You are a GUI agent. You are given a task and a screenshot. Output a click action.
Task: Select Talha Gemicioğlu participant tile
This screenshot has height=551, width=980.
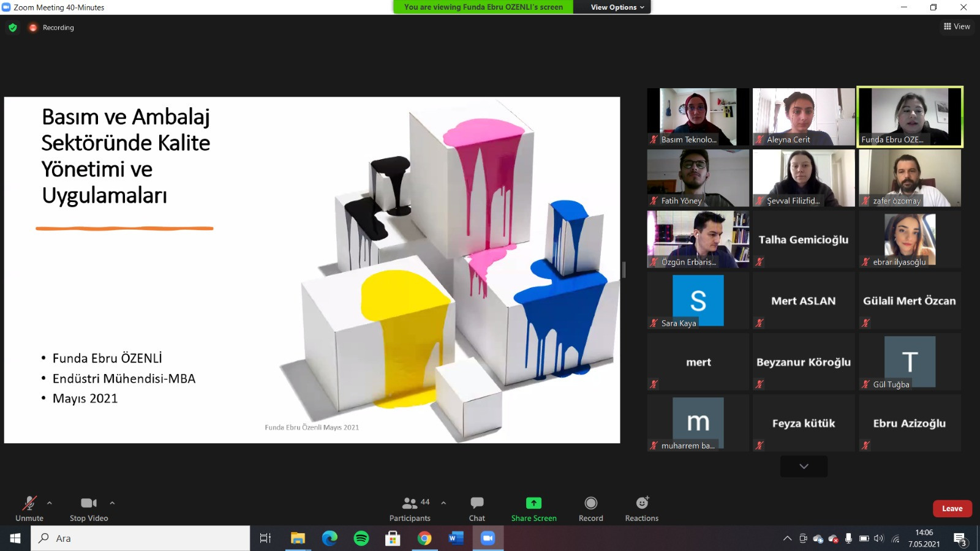804,239
